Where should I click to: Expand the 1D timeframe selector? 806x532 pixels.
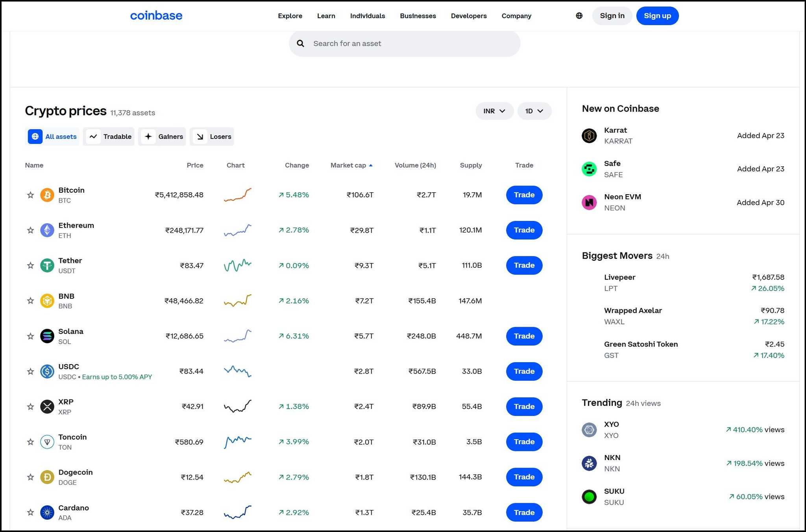point(534,111)
